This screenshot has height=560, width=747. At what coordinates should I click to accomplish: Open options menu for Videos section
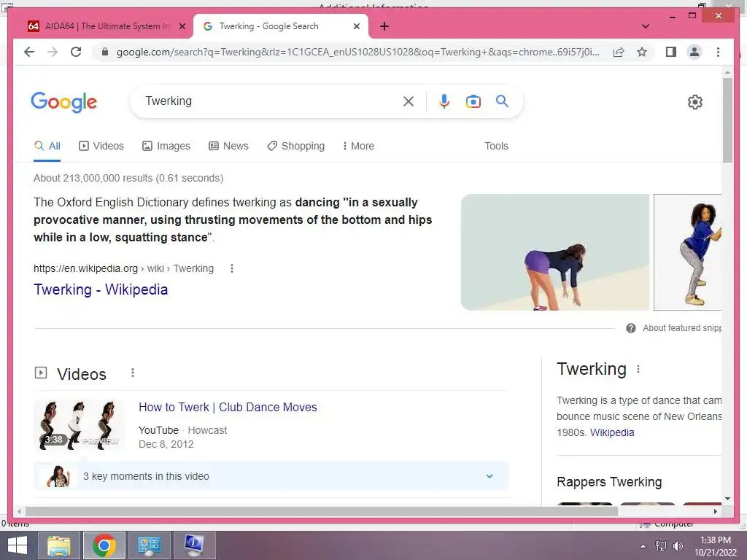coord(133,373)
